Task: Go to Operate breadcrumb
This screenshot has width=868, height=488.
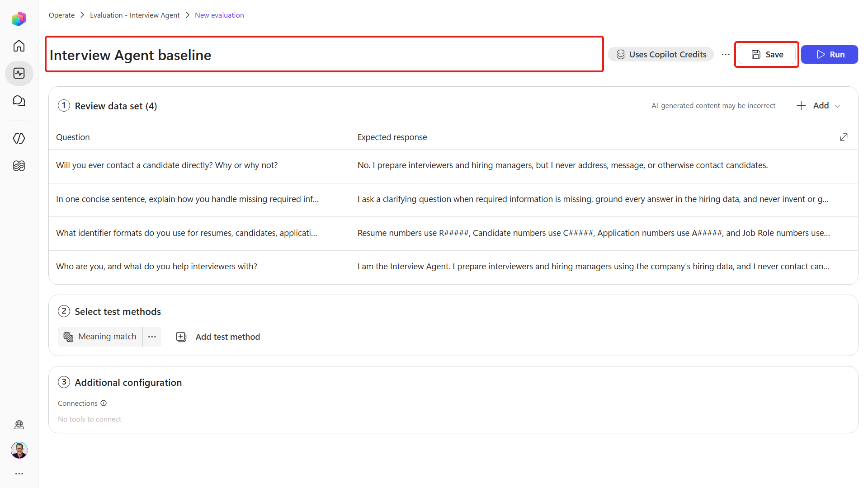Action: (x=61, y=15)
